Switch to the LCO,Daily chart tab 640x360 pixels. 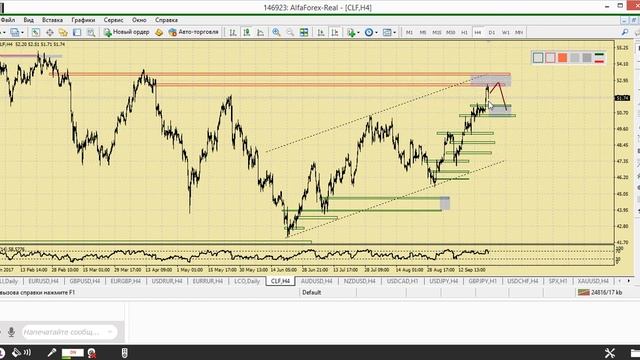click(247, 281)
